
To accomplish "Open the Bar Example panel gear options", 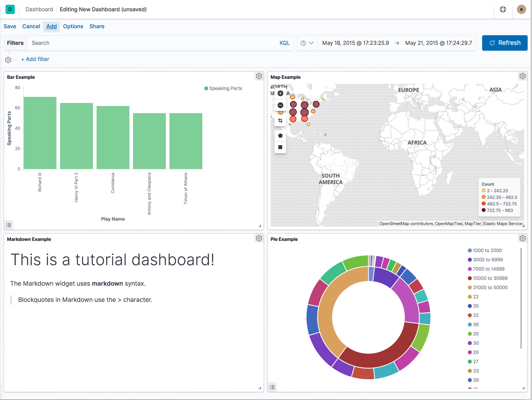I will pyautogui.click(x=259, y=76).
